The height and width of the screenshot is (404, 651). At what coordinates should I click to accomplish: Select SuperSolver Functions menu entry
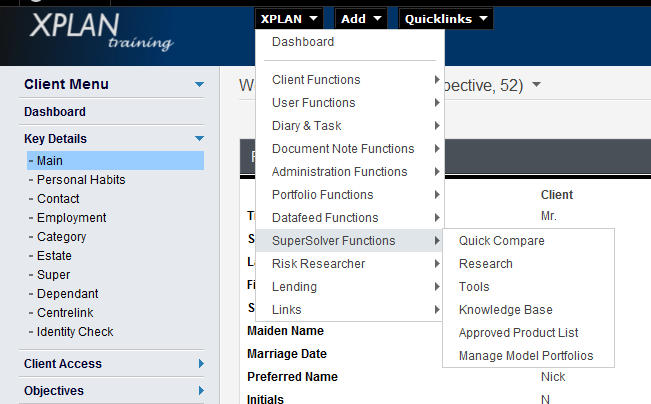tap(350, 240)
